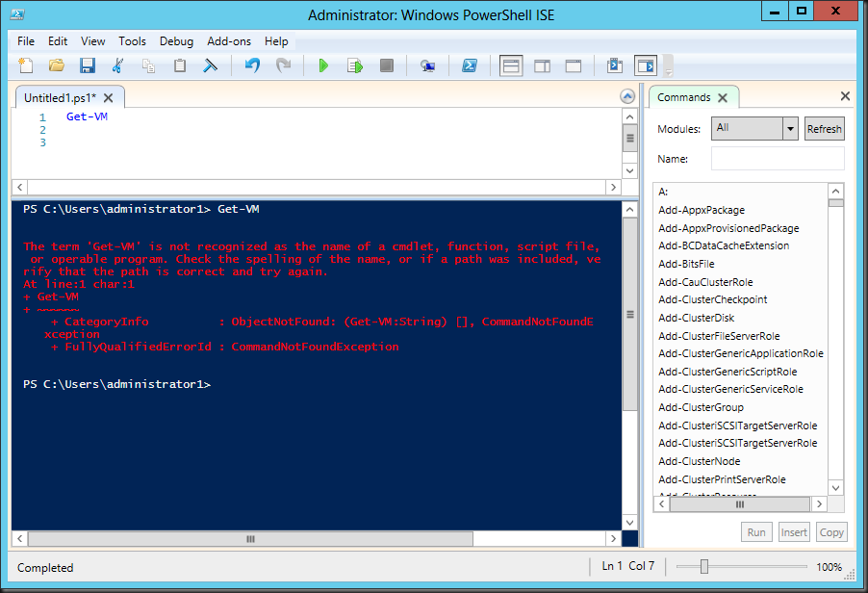The height and width of the screenshot is (593, 868).
Task: Open the Tools menu
Action: 132,41
